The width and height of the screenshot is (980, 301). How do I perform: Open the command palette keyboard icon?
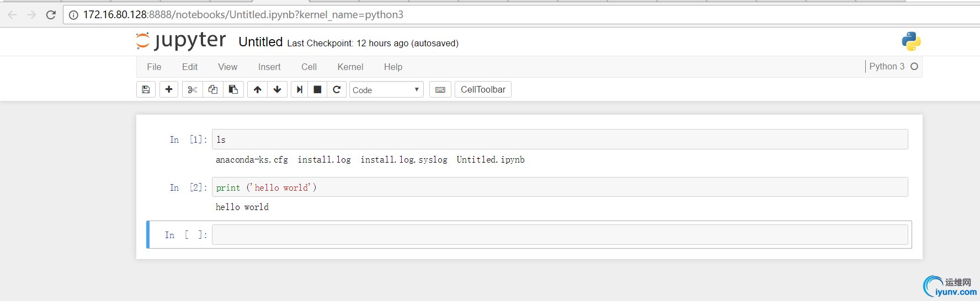coord(440,89)
